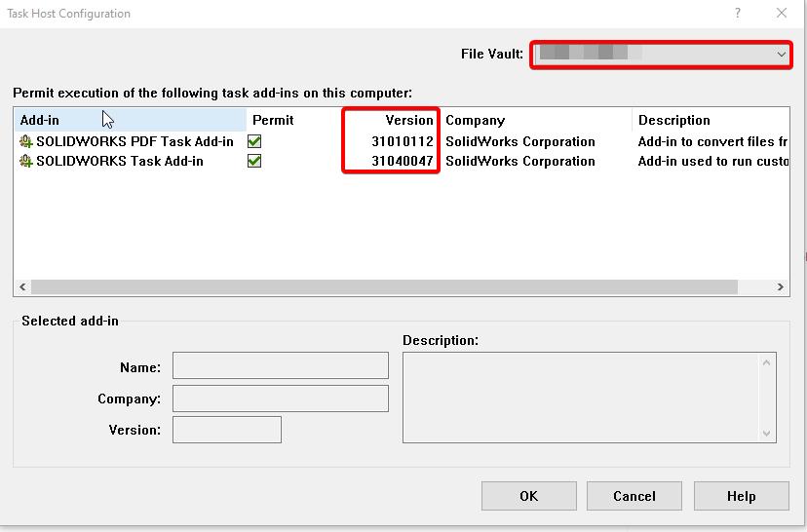Click the description box scroll up arrow
Viewport: 807px width, 532px height.
click(766, 362)
